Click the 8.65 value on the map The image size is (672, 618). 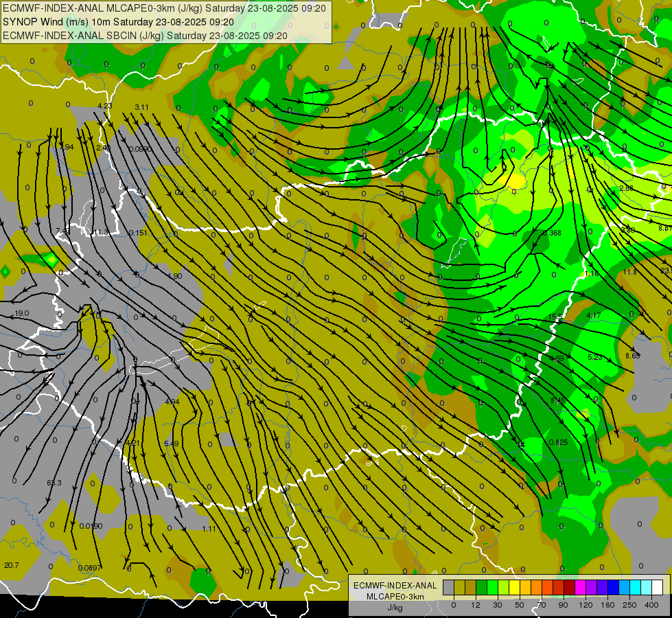coord(633,356)
